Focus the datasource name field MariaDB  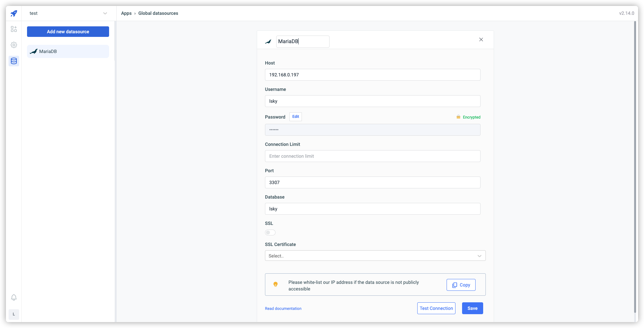(x=303, y=41)
